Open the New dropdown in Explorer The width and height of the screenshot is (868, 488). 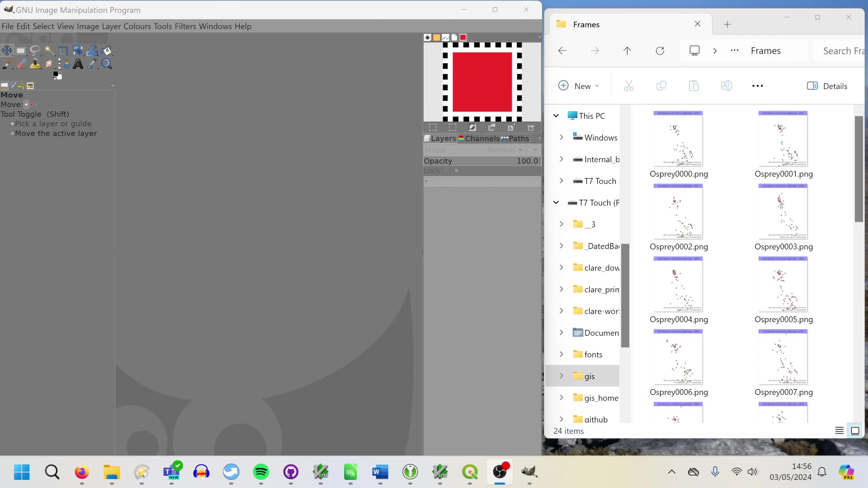tap(579, 86)
